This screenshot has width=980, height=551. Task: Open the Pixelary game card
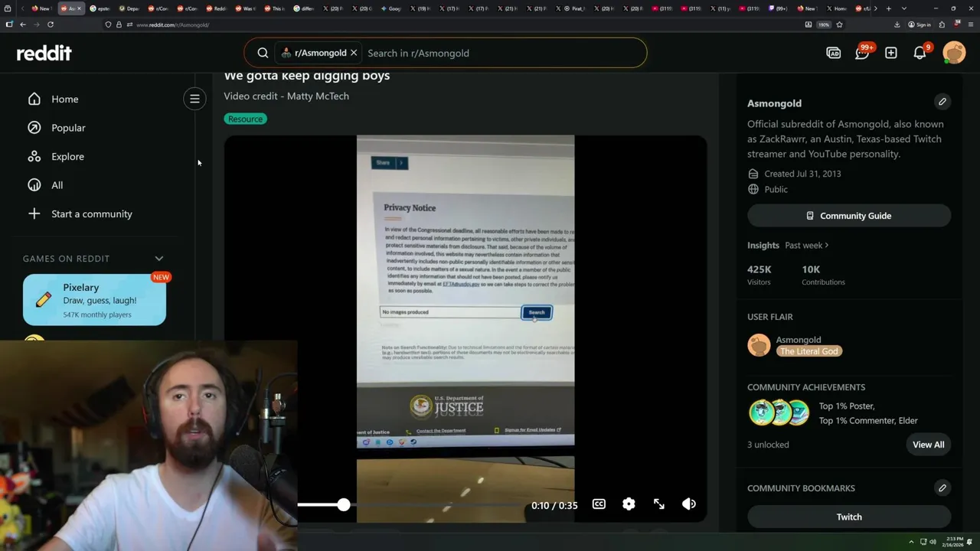tap(94, 300)
